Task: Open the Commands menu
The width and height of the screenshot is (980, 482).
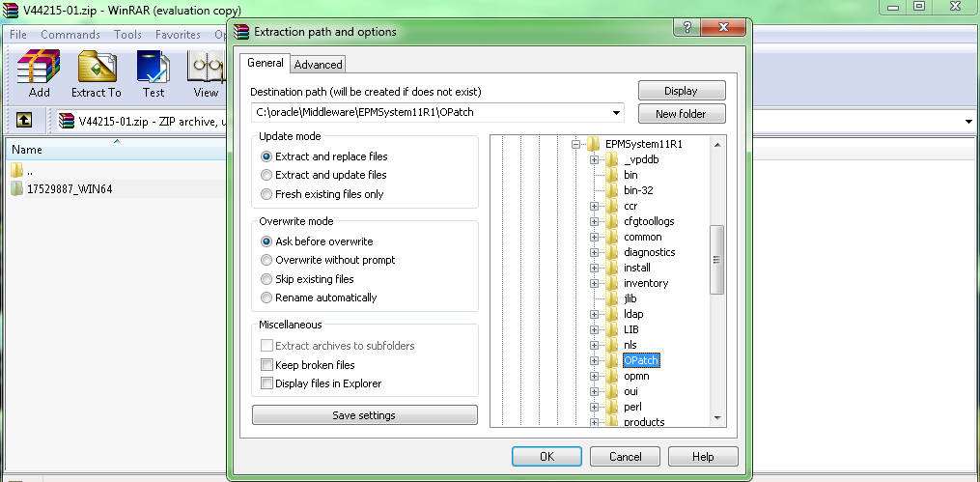Action: 70,35
